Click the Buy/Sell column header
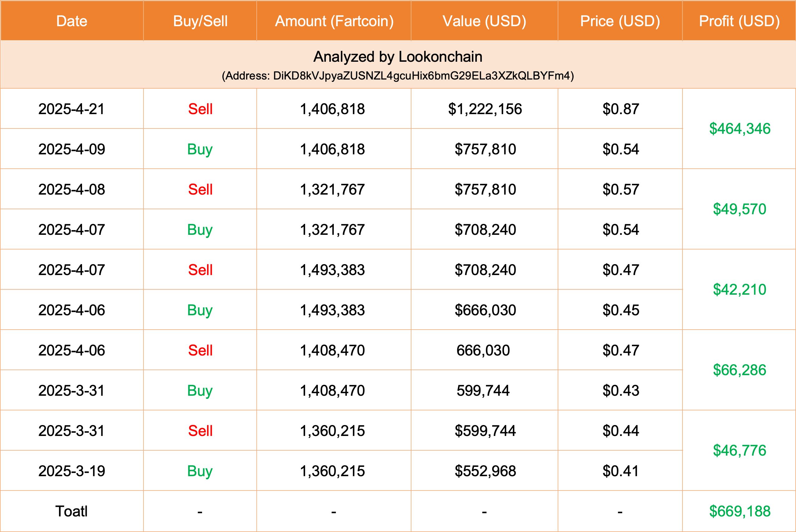Screen dimensions: 796x532 tap(200, 21)
